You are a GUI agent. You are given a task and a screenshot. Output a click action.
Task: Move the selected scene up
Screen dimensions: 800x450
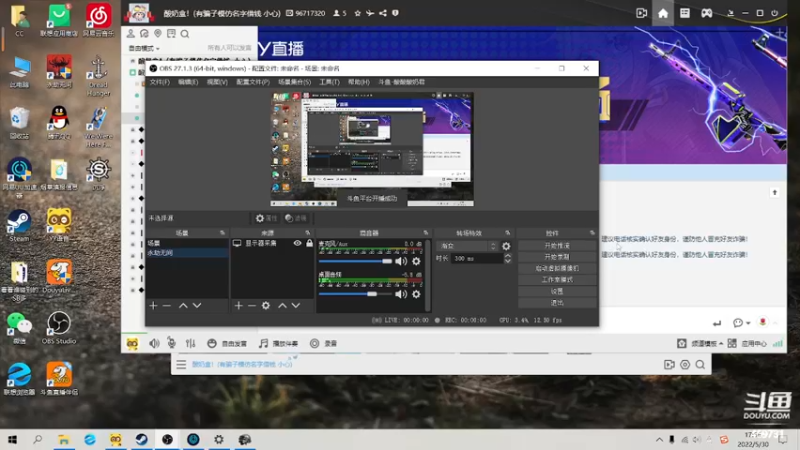[x=183, y=305]
